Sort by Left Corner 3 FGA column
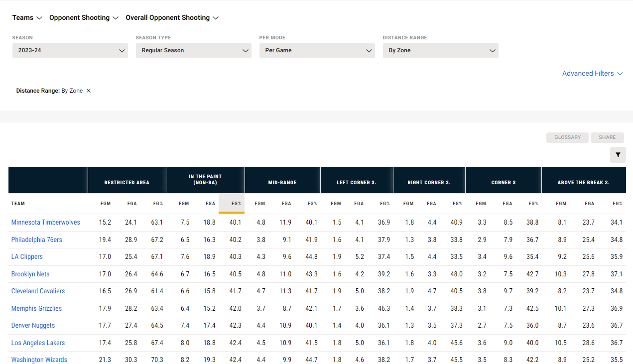633x364 pixels. pyautogui.click(x=359, y=204)
